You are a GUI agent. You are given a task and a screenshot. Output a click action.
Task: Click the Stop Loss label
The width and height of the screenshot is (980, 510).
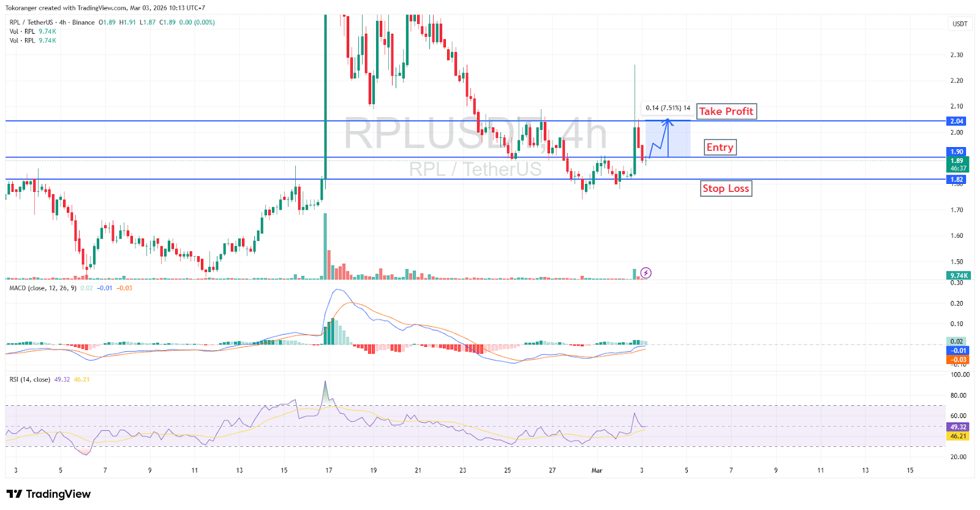click(x=725, y=189)
